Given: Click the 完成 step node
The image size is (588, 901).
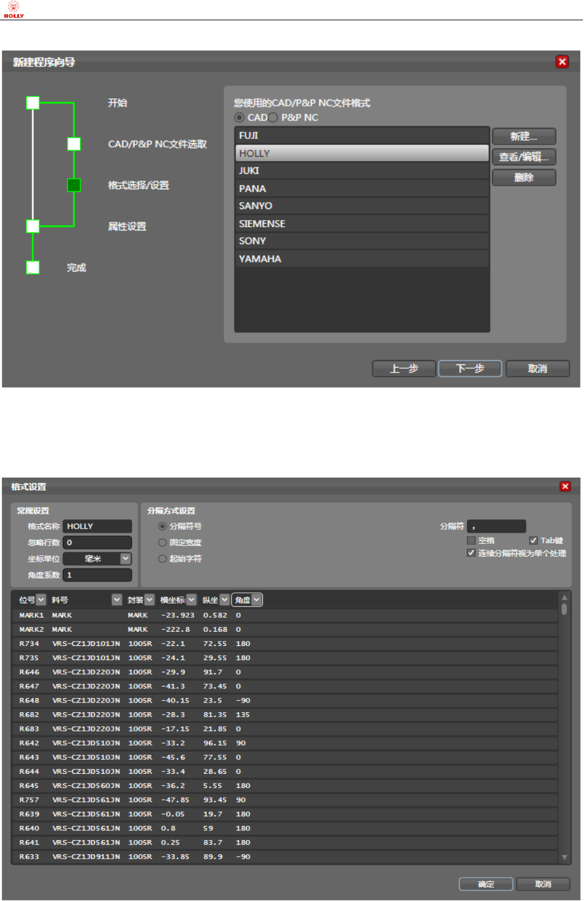Looking at the screenshot, I should [x=33, y=267].
